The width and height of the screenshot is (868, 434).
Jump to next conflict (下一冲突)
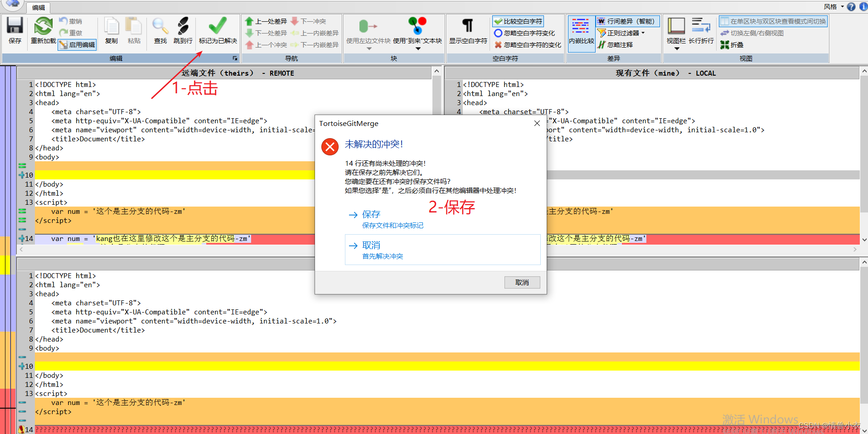308,21
